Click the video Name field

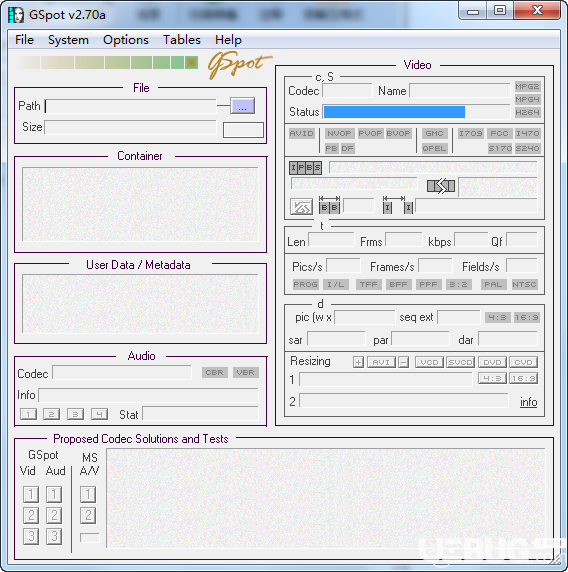pos(460,90)
